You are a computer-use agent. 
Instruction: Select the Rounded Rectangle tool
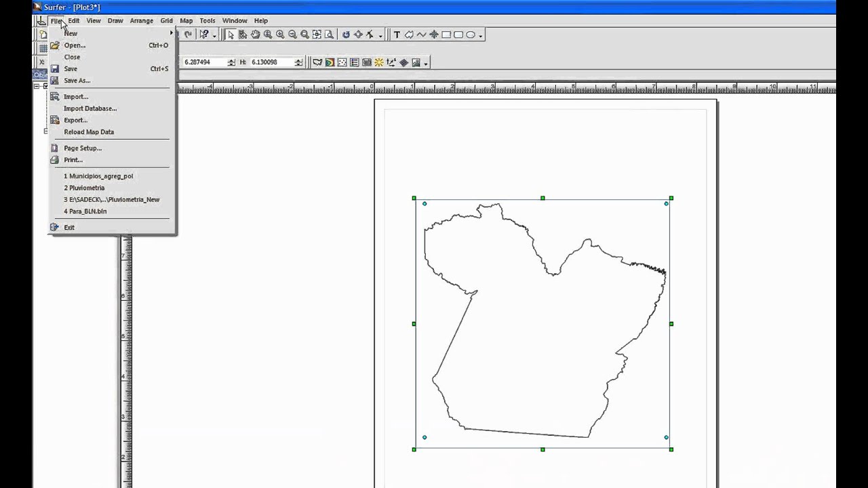[x=458, y=35]
